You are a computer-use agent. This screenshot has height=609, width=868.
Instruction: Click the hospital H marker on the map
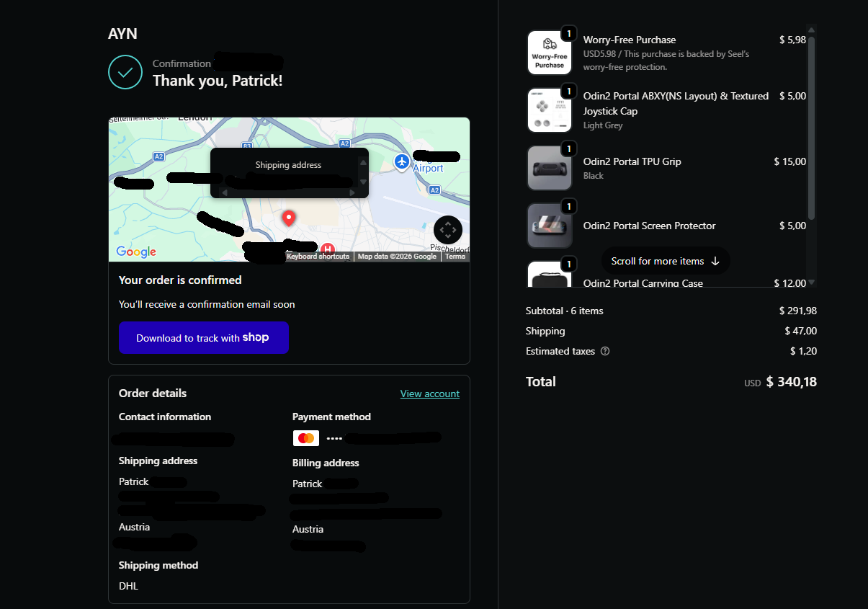tap(327, 249)
